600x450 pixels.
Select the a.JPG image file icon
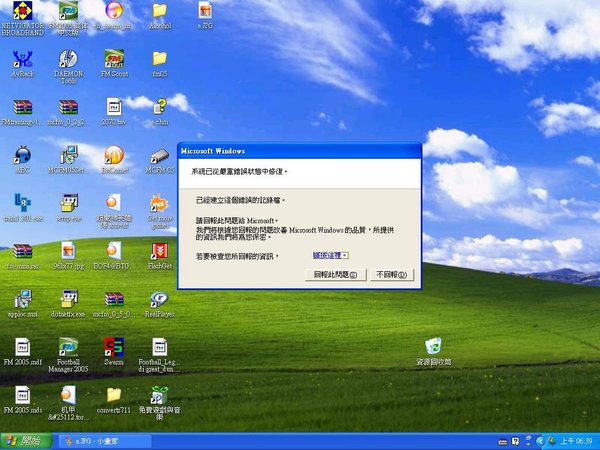click(x=205, y=11)
